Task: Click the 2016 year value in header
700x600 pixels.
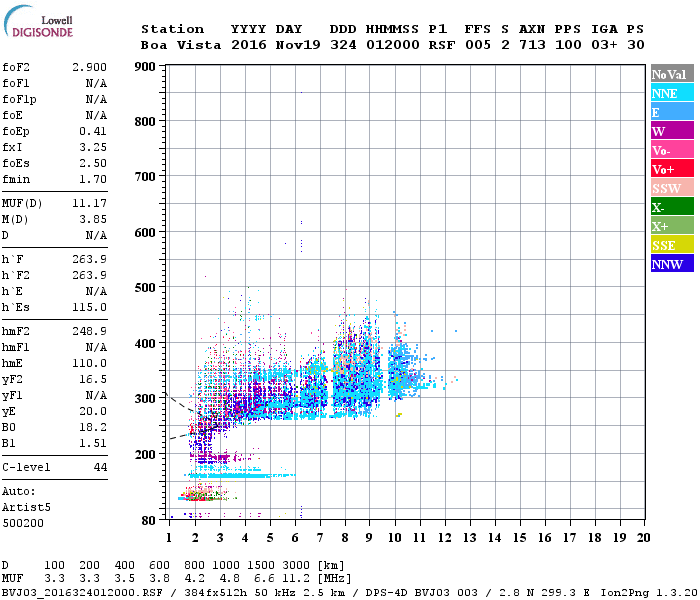Action: (249, 45)
